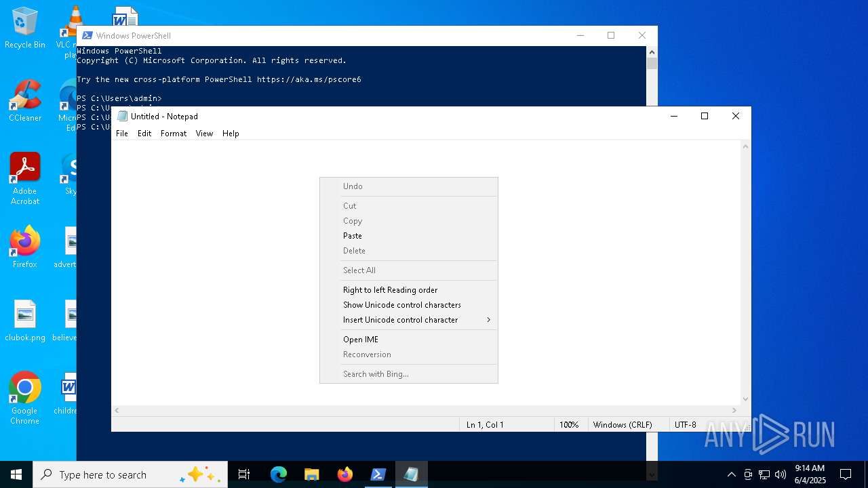Select Open IME in context menu

coord(409,340)
